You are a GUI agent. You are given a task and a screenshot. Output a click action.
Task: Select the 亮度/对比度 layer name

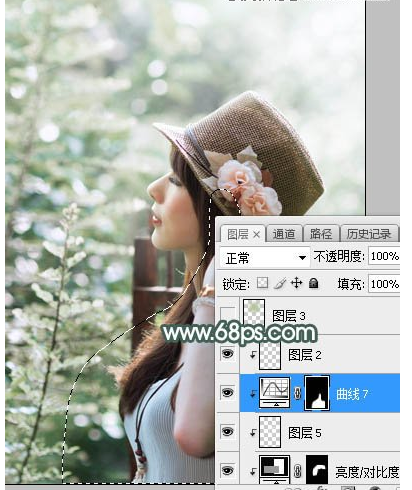coord(367,472)
